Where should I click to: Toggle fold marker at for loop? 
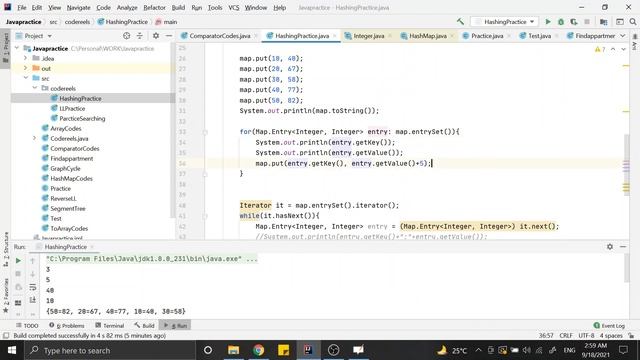click(x=205, y=132)
